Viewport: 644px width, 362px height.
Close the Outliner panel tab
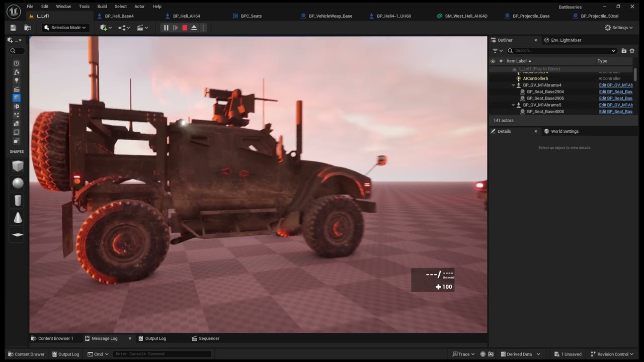535,40
